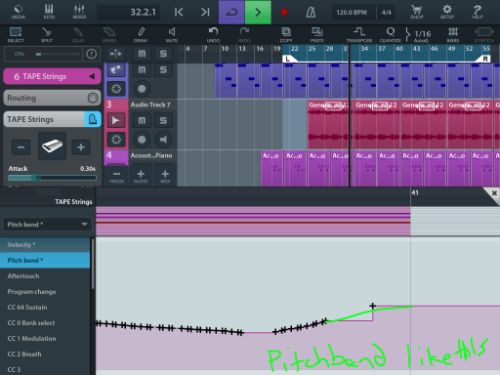Open the Pitch bend controller dropdown

tap(47, 224)
